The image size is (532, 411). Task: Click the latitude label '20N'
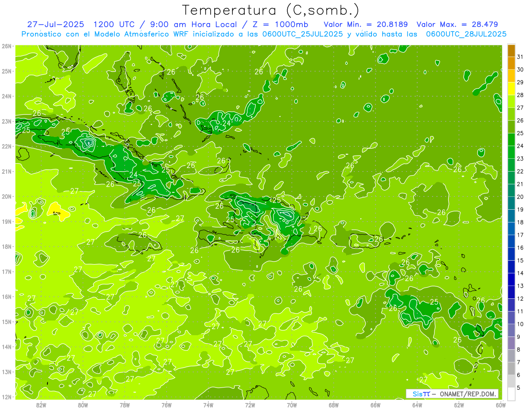click(7, 196)
